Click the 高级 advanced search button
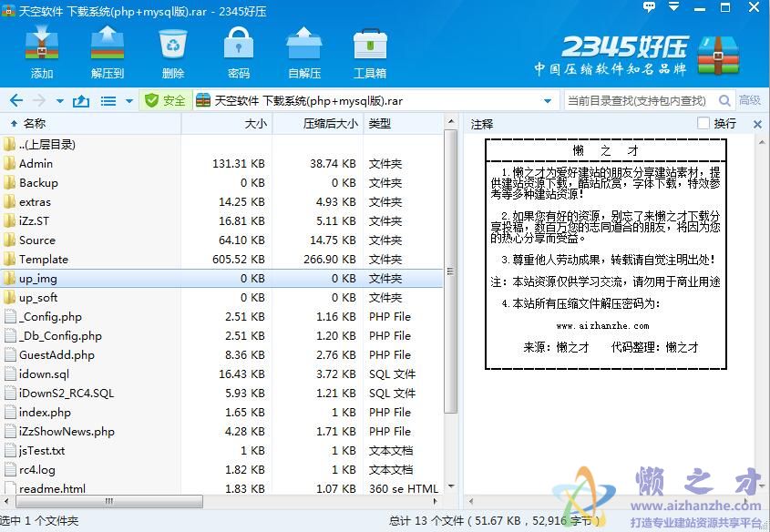The width and height of the screenshot is (770, 532). pyautogui.click(x=749, y=100)
